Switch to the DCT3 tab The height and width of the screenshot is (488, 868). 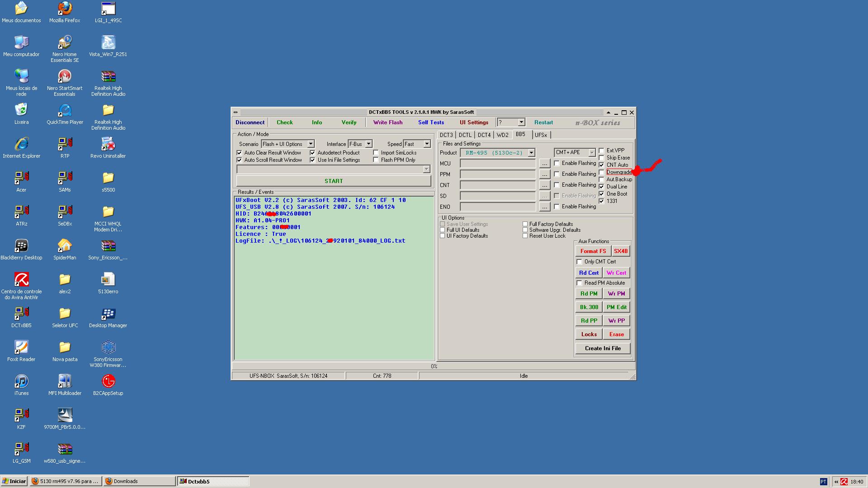click(446, 135)
